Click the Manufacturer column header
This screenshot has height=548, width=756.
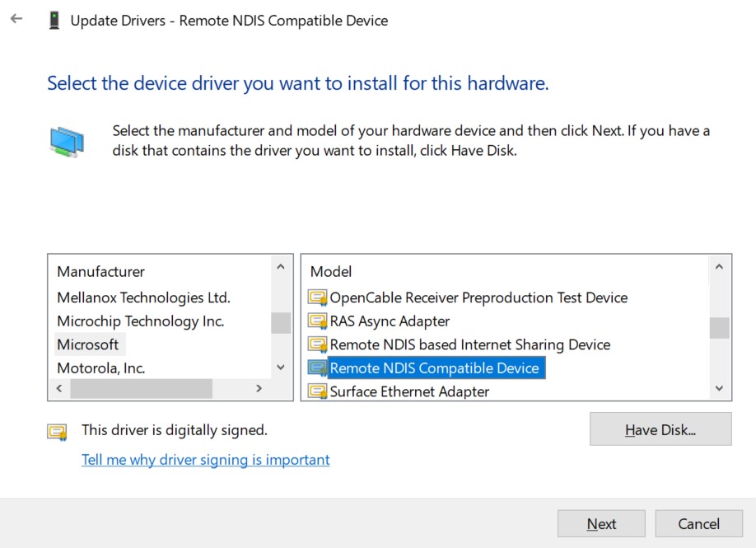click(x=100, y=272)
